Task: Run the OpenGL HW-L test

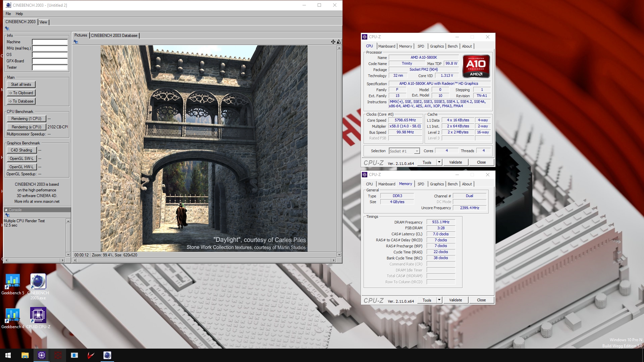Action: coord(21,167)
